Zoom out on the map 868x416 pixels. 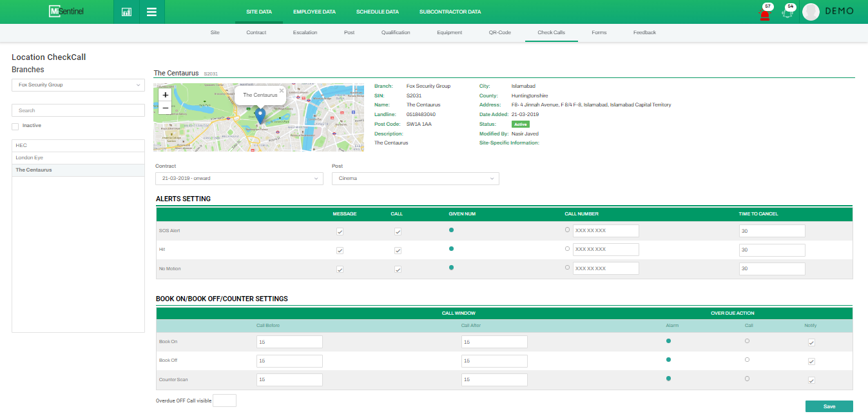(165, 108)
